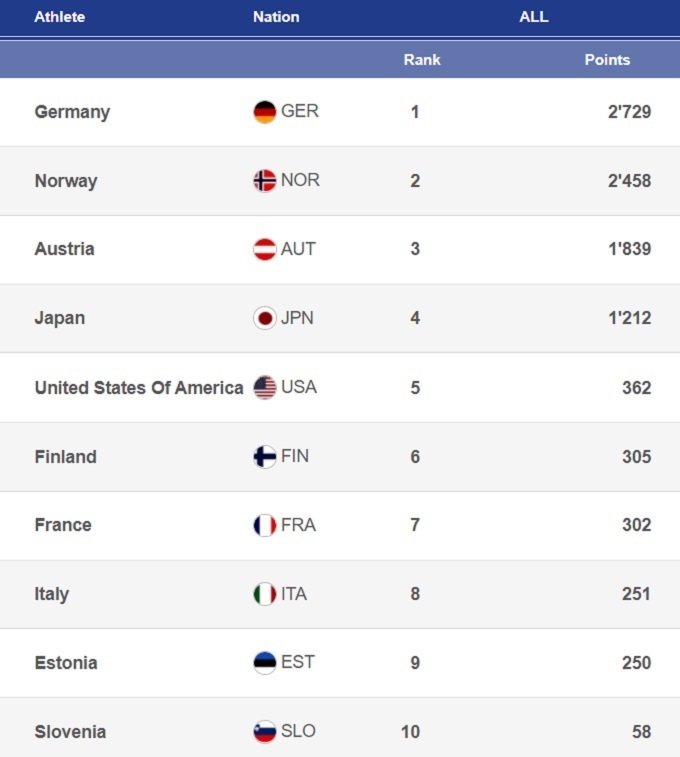Click the Austria flag icon

[264, 249]
